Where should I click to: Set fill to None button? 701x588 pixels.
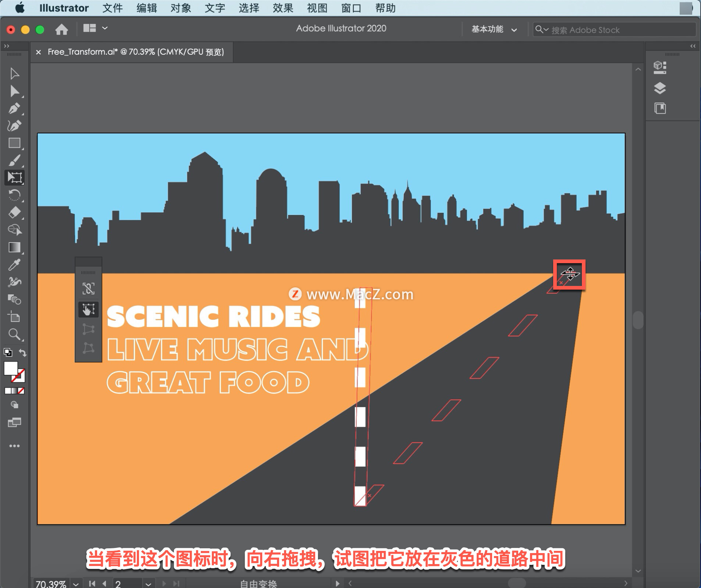coord(21,391)
